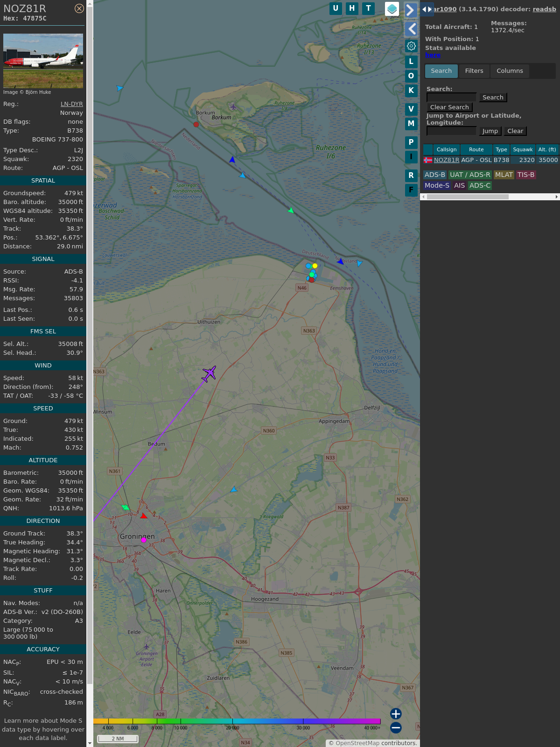Click the ADS-C legend label
The image size is (560, 747).
[x=480, y=185]
